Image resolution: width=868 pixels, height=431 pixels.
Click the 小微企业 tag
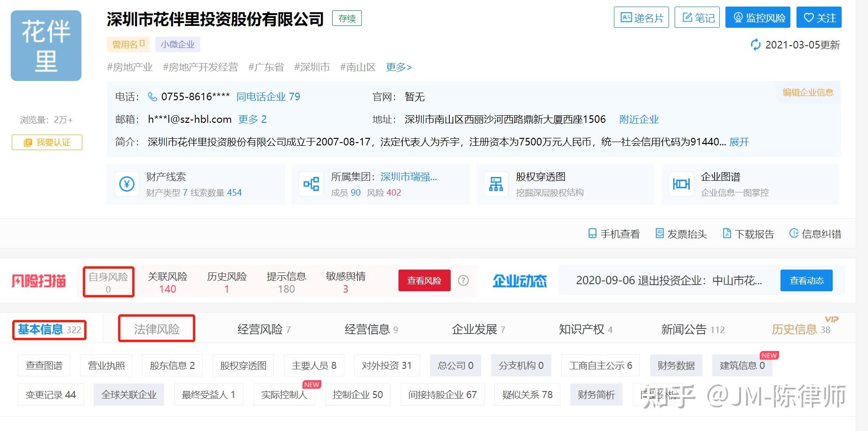pyautogui.click(x=178, y=44)
